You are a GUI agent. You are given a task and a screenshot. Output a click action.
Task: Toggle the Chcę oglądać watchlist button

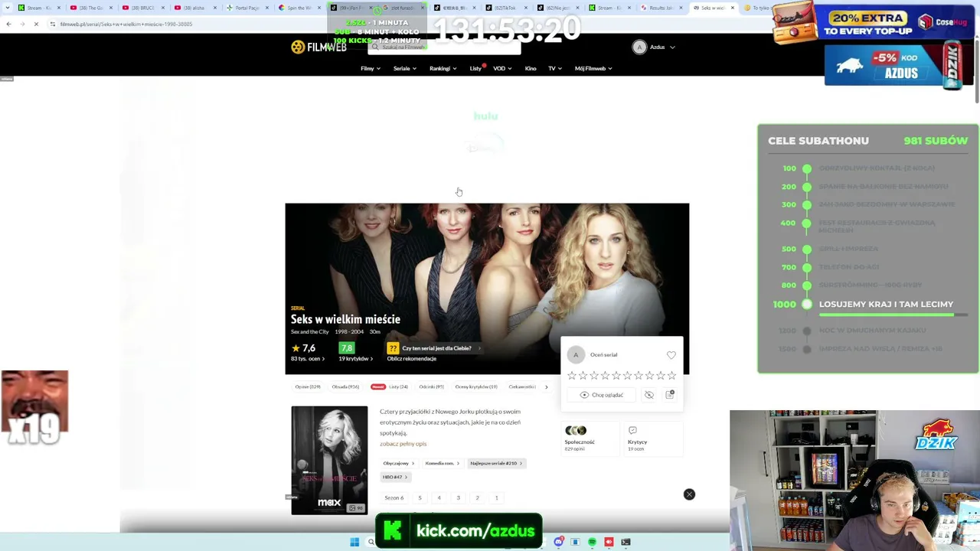tap(602, 395)
